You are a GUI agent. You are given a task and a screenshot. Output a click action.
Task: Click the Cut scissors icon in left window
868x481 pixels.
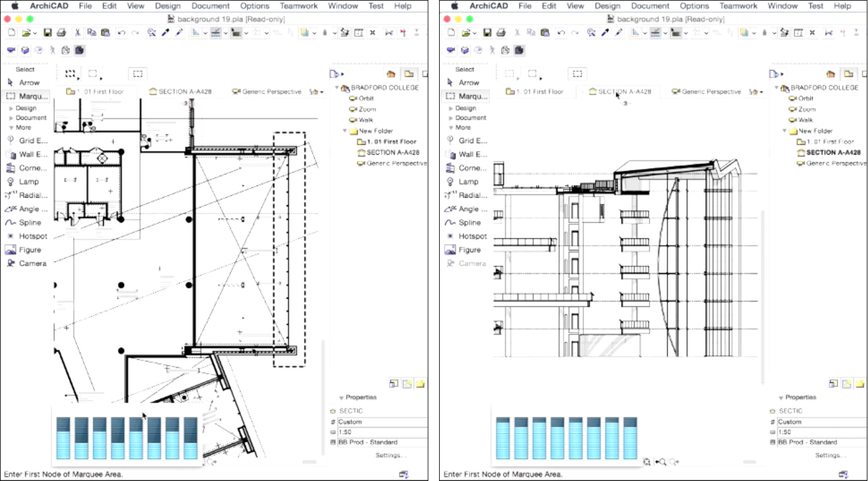pos(77,32)
